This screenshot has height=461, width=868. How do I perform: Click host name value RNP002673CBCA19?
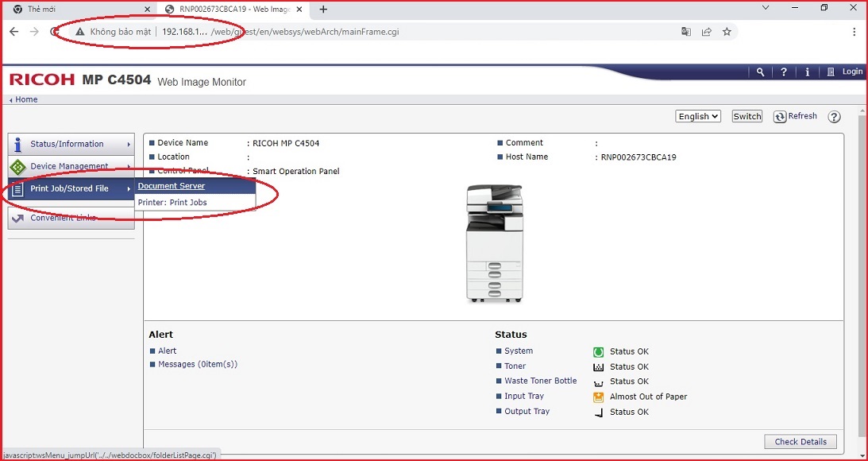[x=638, y=157]
